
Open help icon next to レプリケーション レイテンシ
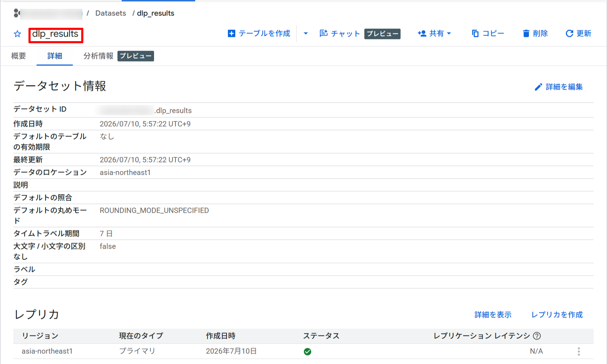(x=537, y=336)
